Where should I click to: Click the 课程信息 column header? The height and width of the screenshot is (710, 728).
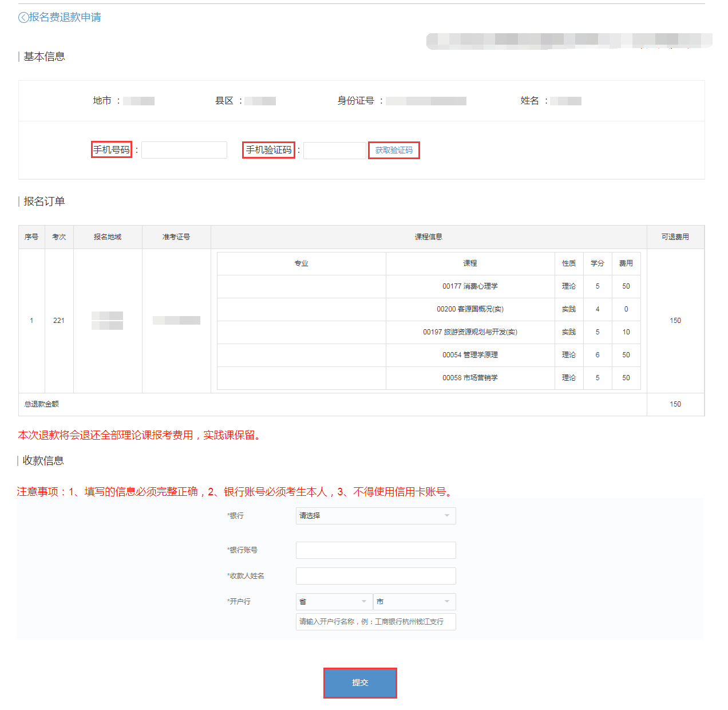[429, 236]
